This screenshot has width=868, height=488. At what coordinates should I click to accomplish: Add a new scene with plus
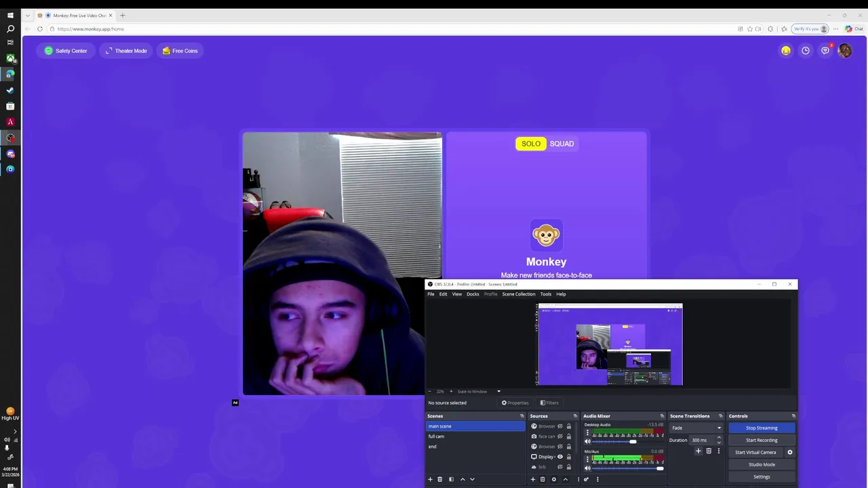tap(430, 479)
